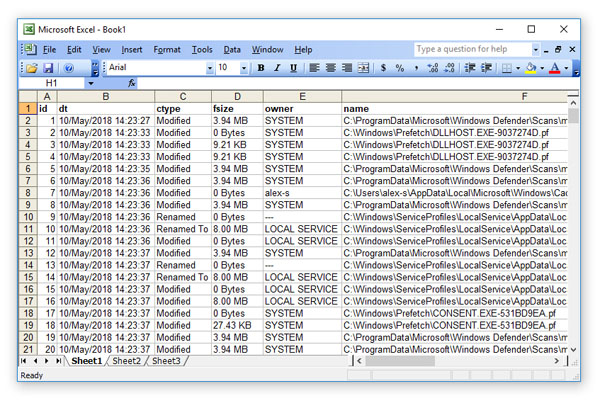Select column D header
Screen dimensions: 600x403
tap(237, 96)
